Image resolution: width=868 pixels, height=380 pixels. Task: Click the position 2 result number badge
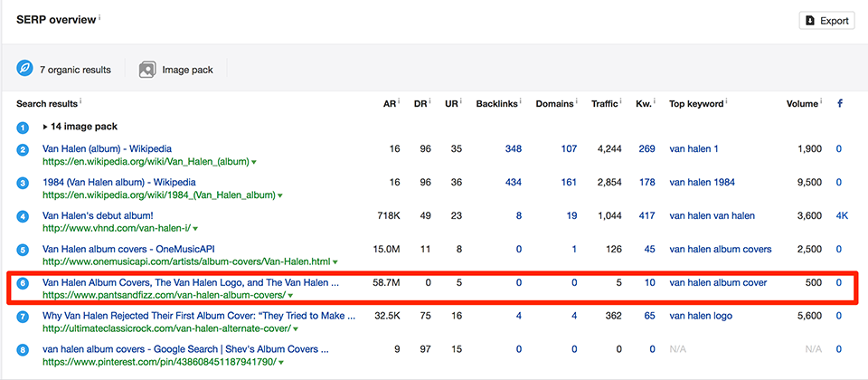click(x=23, y=149)
